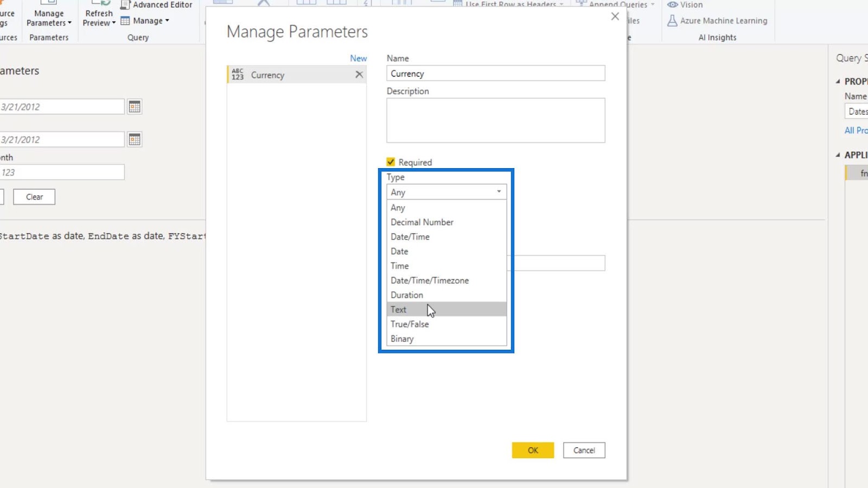Click the Clear button
Viewport: 868px width, 488px height.
pos(34,197)
